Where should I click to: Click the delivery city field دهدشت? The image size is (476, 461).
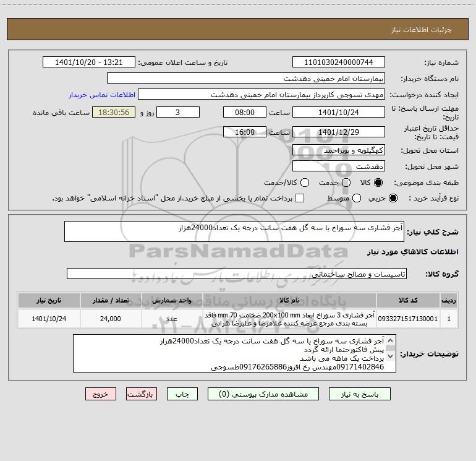339,166
